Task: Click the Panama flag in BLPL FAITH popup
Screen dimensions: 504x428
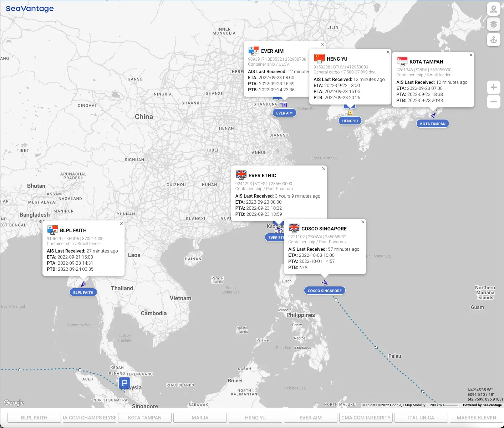Action: click(x=52, y=230)
